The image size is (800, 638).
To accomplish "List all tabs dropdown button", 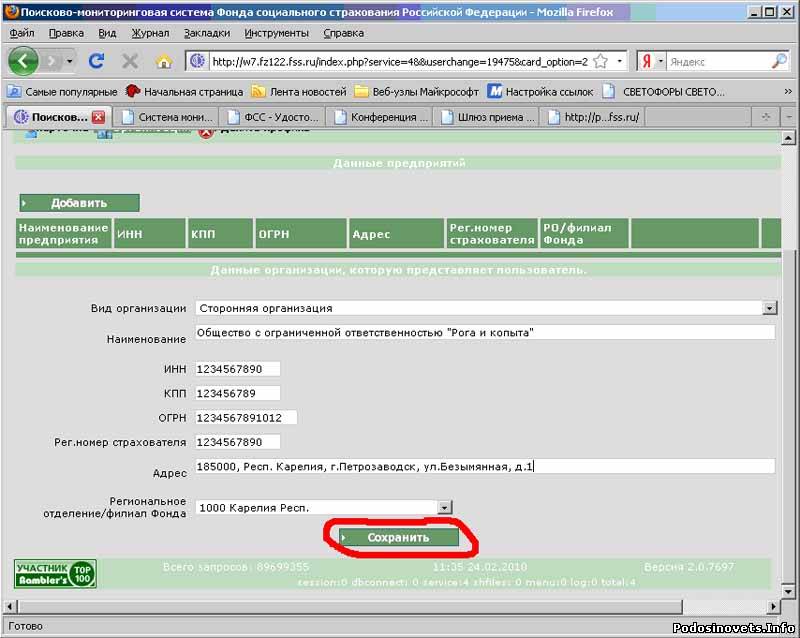I will (789, 117).
